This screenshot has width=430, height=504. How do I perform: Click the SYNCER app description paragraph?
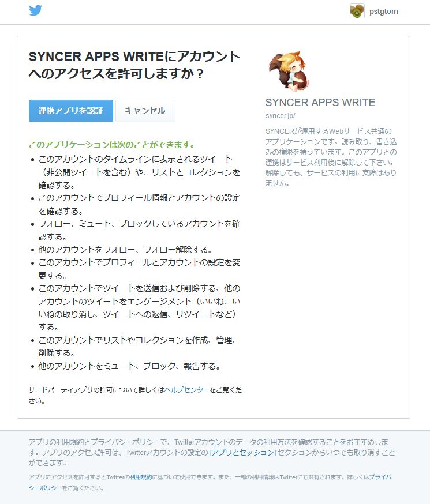(331, 157)
